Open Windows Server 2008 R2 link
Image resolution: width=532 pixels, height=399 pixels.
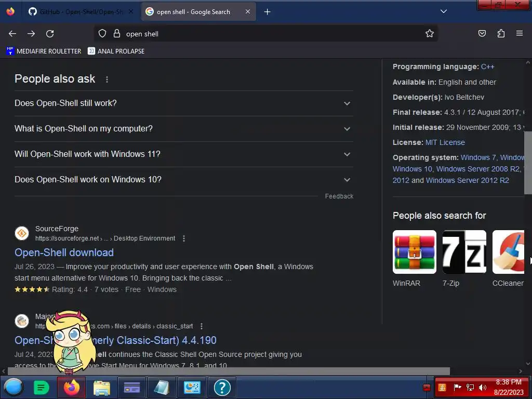[x=478, y=169]
